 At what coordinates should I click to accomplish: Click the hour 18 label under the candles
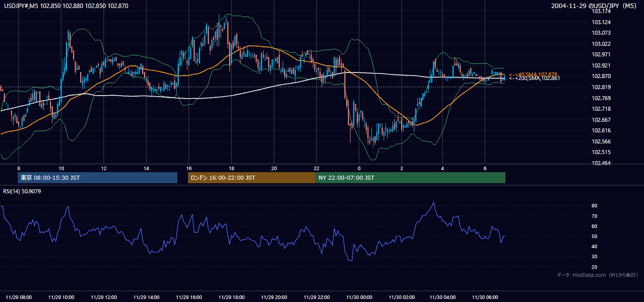pos(231,168)
